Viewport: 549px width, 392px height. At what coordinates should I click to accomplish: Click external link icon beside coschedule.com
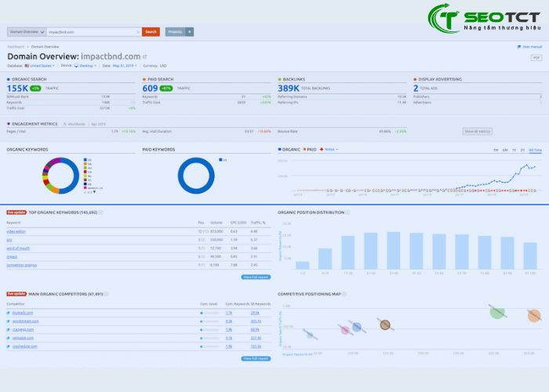point(9,347)
